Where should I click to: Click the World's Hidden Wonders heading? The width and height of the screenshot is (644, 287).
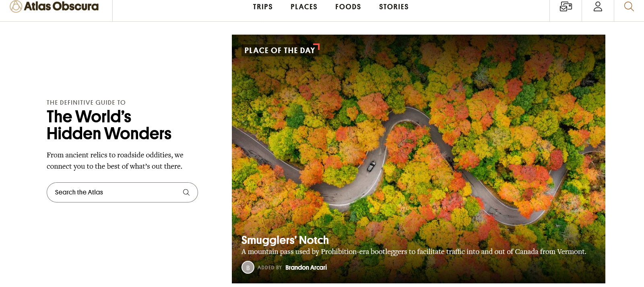[109, 125]
